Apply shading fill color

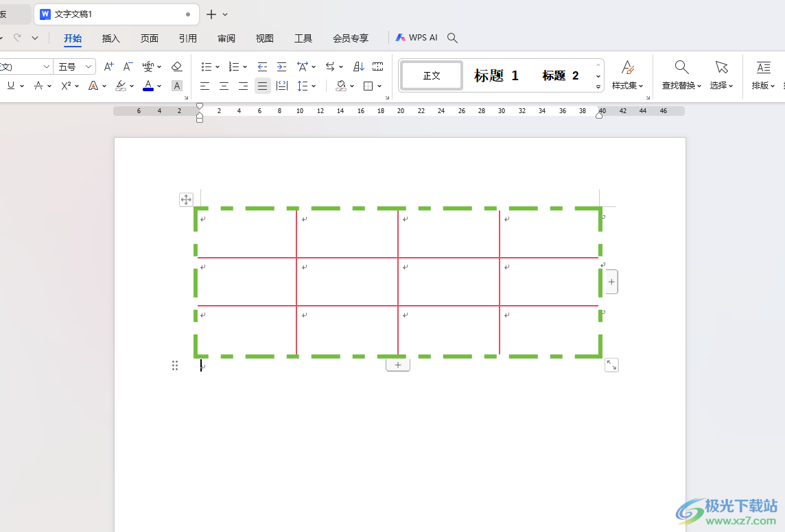(341, 86)
